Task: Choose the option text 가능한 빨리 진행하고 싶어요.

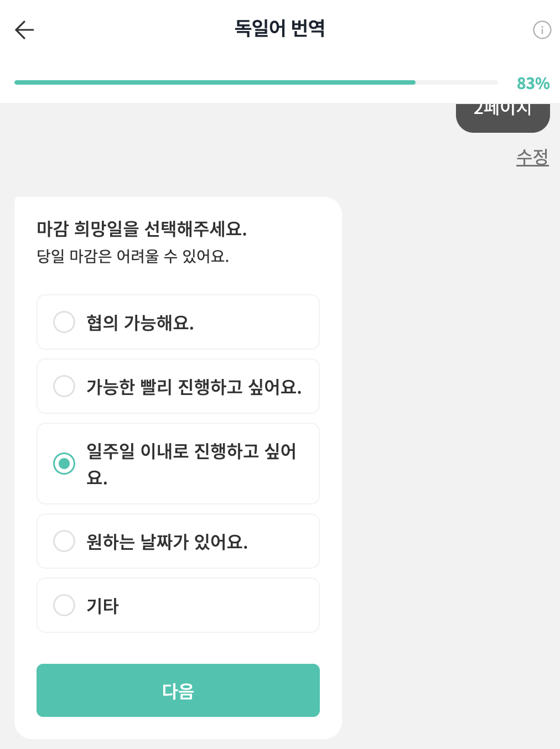Action: (x=194, y=387)
